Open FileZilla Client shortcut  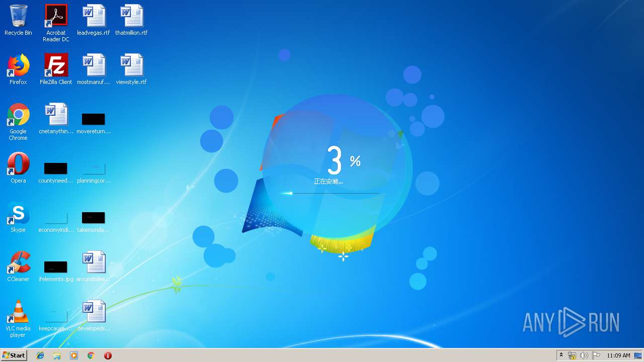56,69
